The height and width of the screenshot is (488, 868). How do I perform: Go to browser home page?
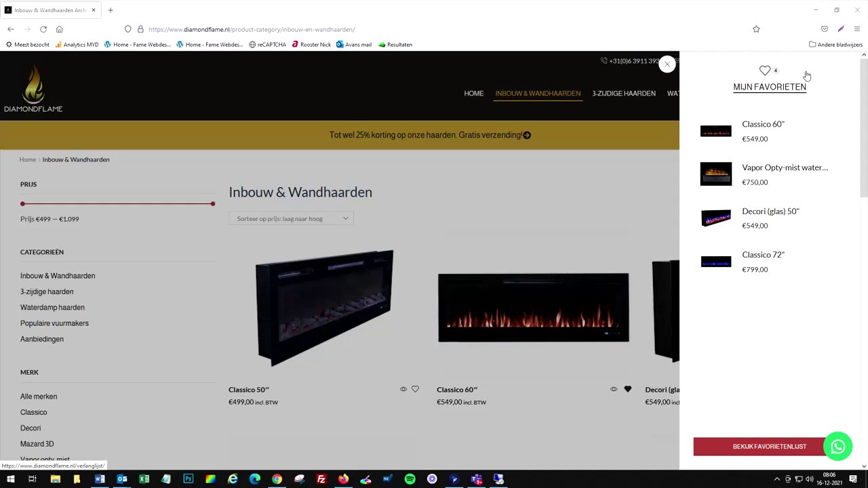coord(60,29)
